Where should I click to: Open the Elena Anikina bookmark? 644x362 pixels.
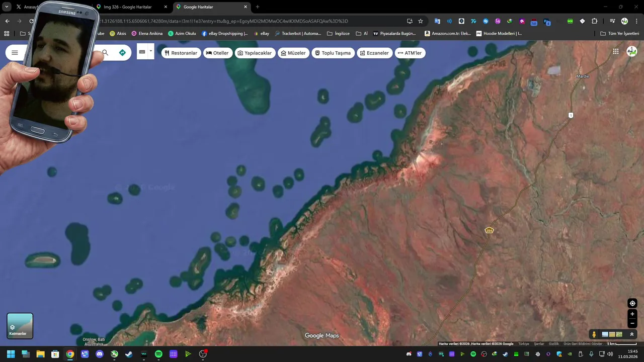tap(147, 34)
